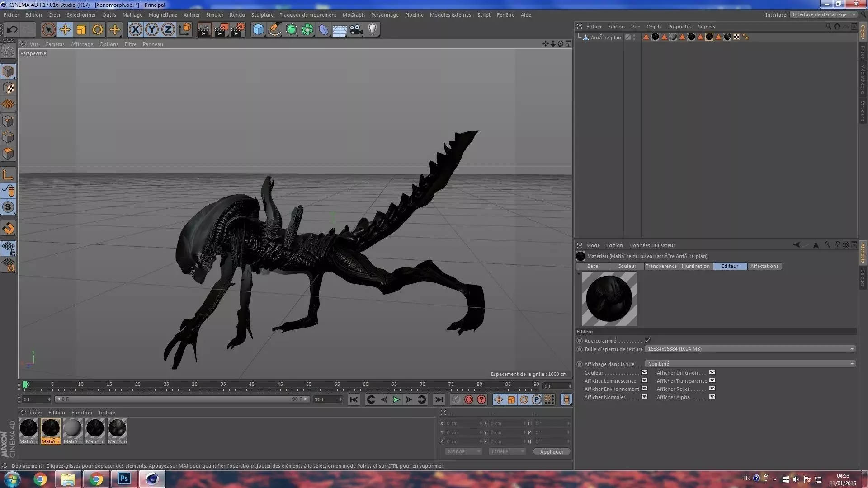Open the Fichier menu in main menu bar

(x=11, y=15)
